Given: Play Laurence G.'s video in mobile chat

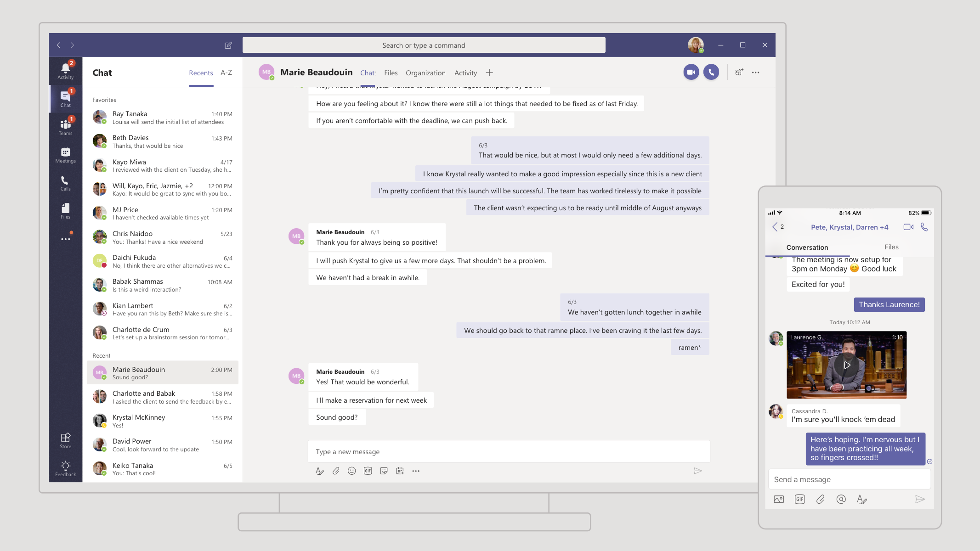Looking at the screenshot, I should tap(846, 365).
